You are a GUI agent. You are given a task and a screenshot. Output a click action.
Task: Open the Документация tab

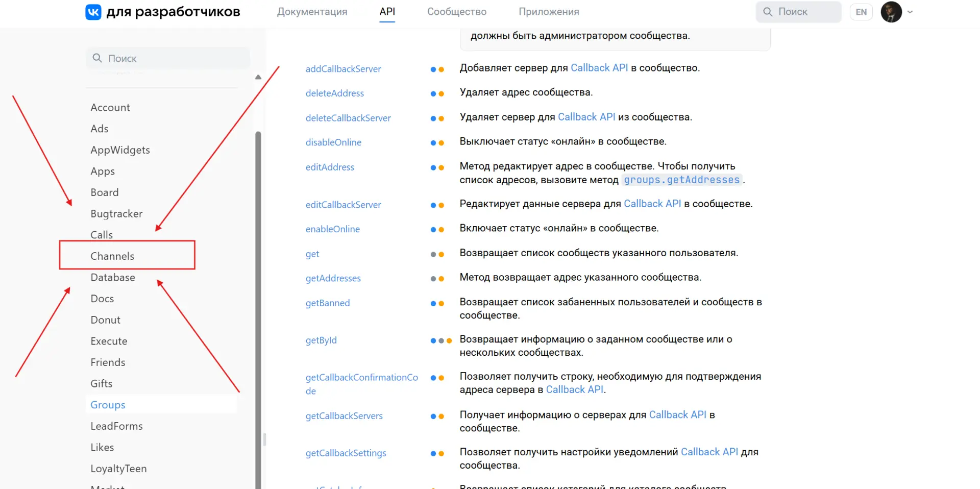pos(312,12)
